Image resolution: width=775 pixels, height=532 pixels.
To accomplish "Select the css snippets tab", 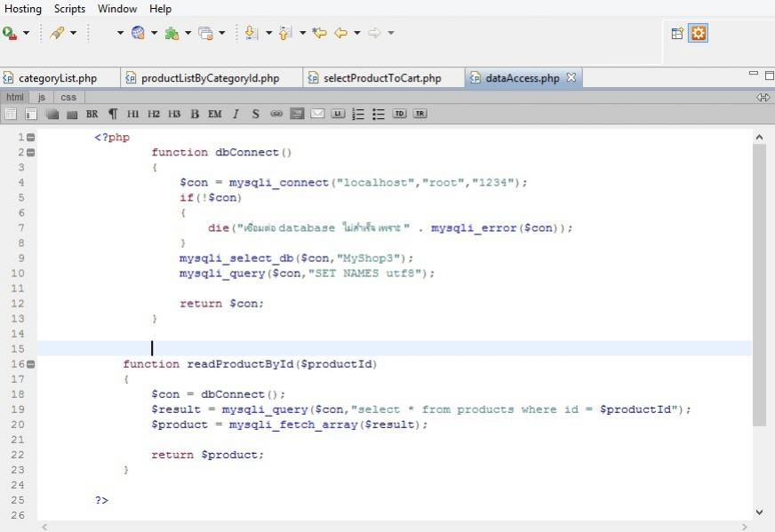I will tap(68, 98).
